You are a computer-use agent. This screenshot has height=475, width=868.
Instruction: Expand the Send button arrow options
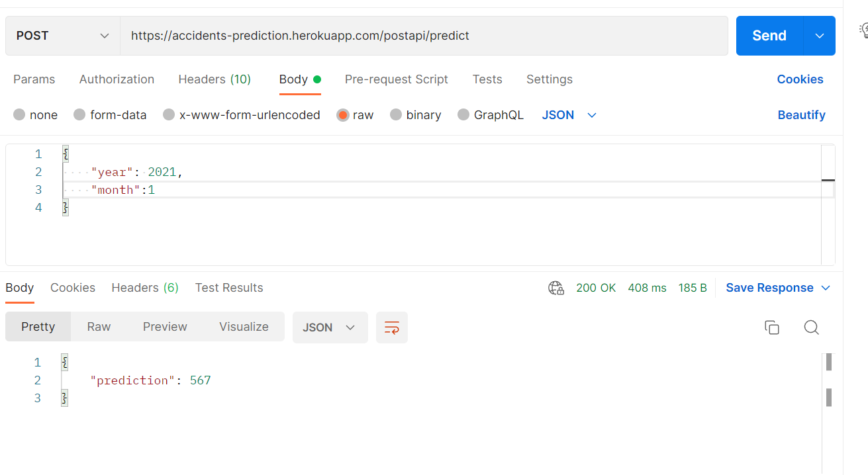pos(820,36)
